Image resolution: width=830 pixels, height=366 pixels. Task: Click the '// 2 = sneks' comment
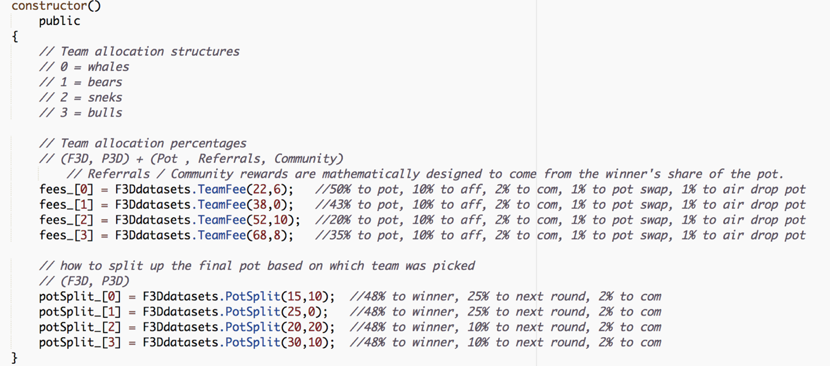click(80, 97)
